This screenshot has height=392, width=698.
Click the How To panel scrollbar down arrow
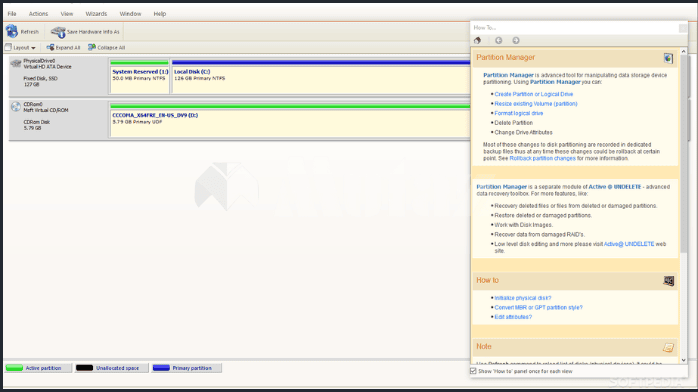(683, 360)
